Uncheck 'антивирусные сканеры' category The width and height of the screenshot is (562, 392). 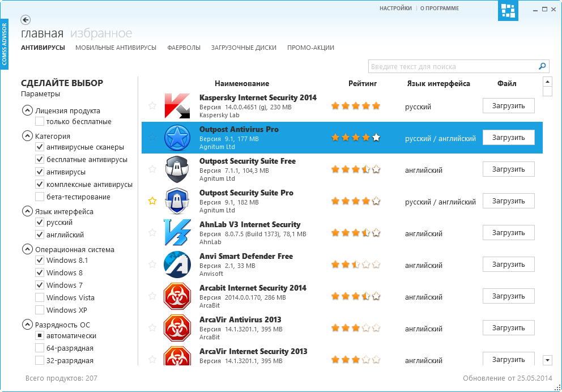[x=40, y=147]
